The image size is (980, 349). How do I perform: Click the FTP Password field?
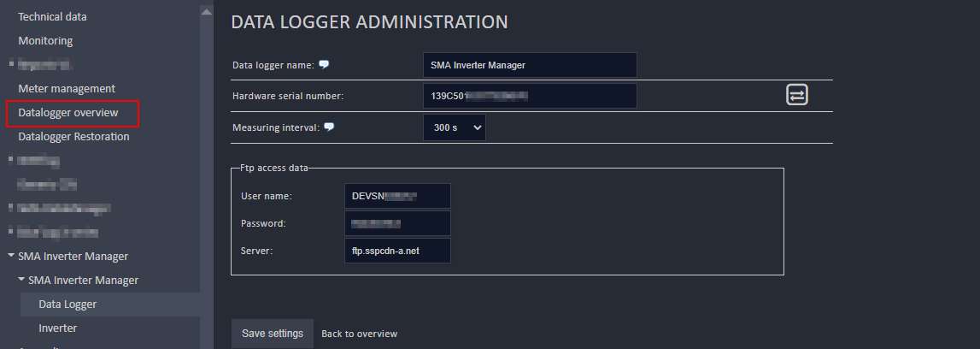pyautogui.click(x=396, y=223)
